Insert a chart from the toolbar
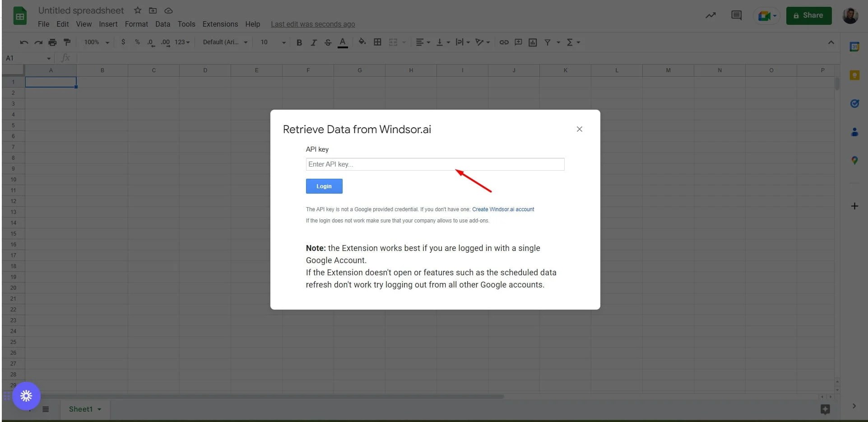 click(532, 42)
